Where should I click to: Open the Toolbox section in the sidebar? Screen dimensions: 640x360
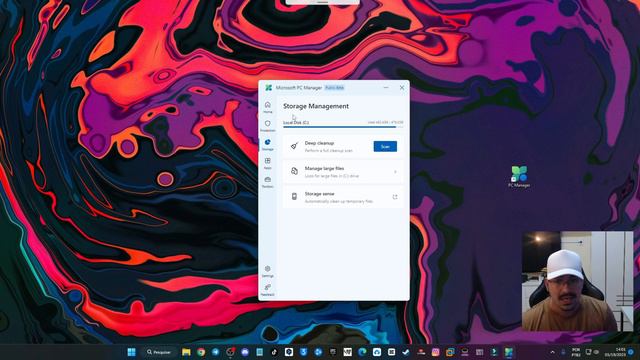tap(268, 182)
